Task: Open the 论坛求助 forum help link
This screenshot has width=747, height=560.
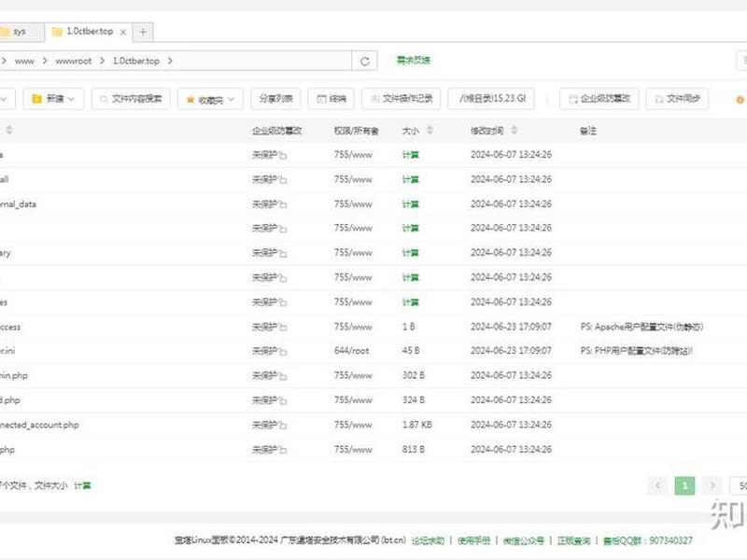Action: (x=428, y=540)
